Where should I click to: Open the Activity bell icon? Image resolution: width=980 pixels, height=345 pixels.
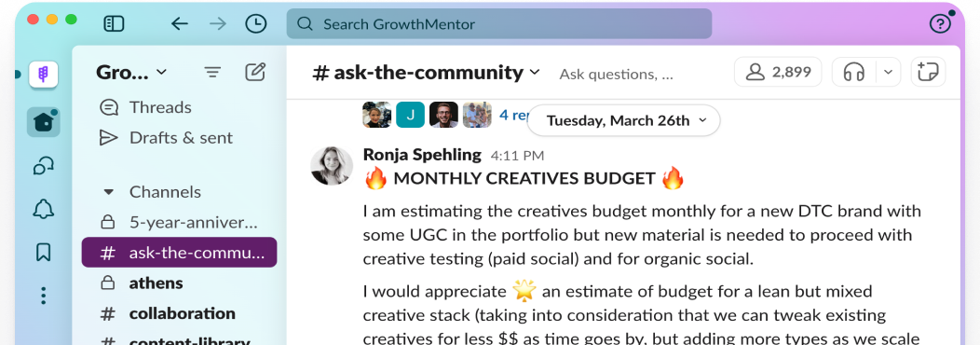coord(43,210)
